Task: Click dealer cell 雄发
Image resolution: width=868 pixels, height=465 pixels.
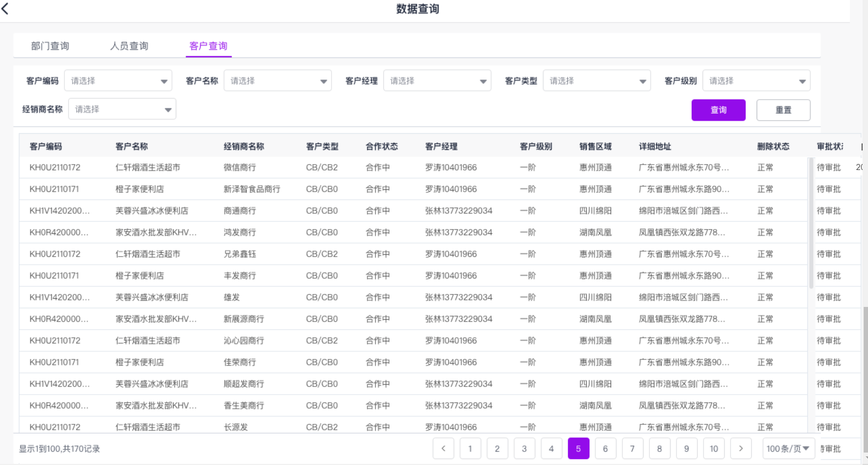Action: click(x=232, y=297)
